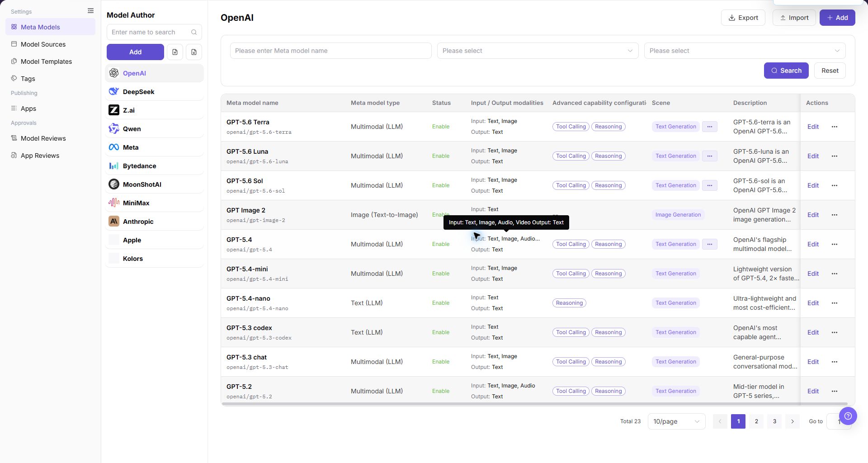Screen dimensions: 868x463
Task: Go to page 3
Action: point(774,421)
